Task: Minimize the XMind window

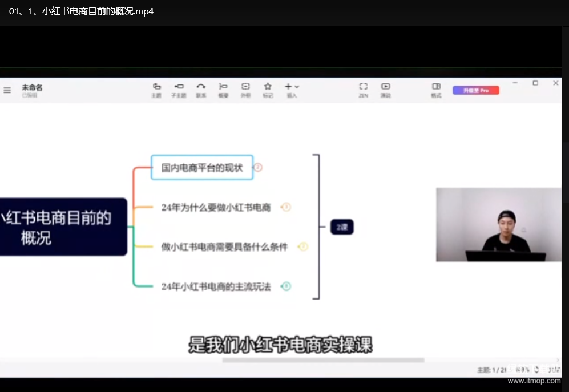Action: pyautogui.click(x=515, y=83)
